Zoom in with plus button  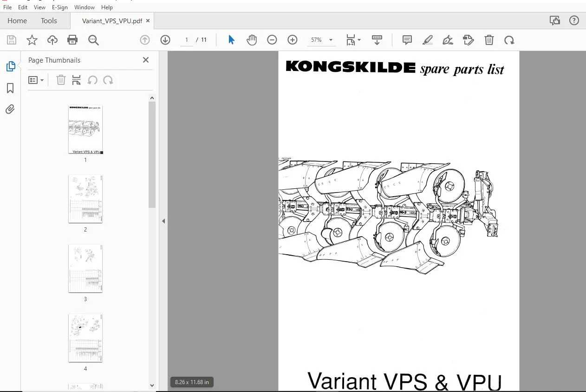tap(293, 40)
